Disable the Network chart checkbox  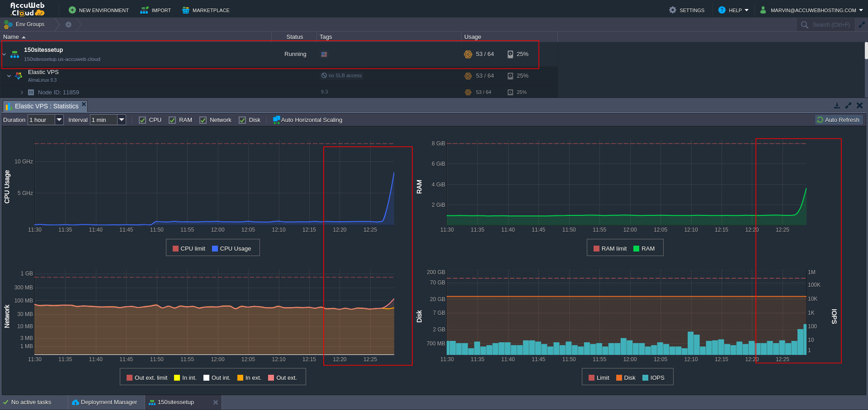pos(203,120)
